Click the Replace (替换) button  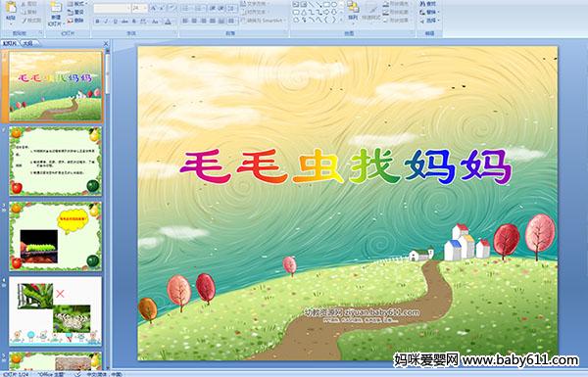[x=428, y=12]
